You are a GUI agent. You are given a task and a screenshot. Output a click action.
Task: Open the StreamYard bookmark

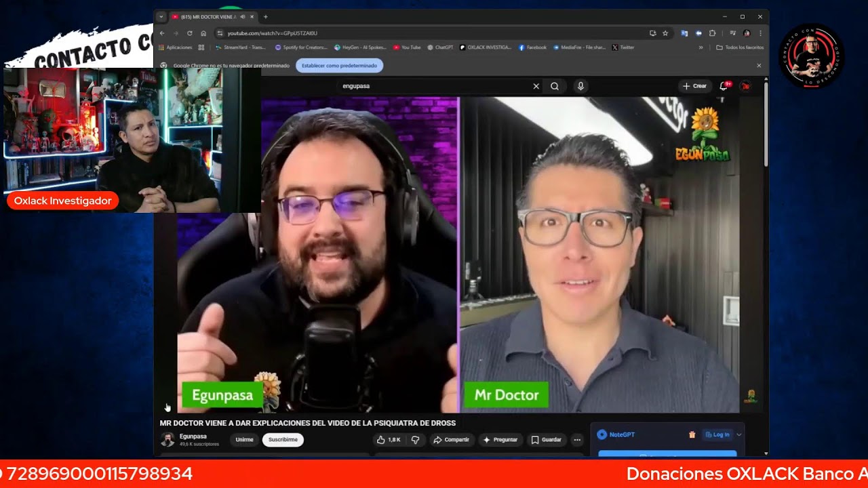(x=240, y=47)
